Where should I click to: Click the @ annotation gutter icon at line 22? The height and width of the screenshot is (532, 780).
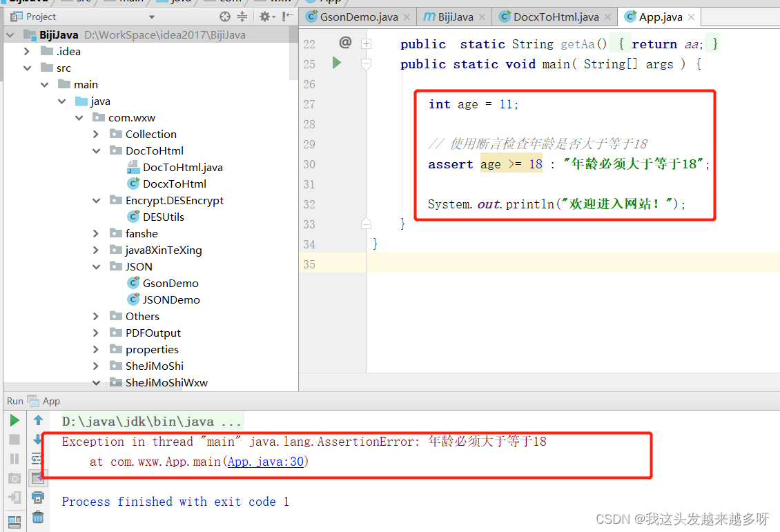click(345, 42)
